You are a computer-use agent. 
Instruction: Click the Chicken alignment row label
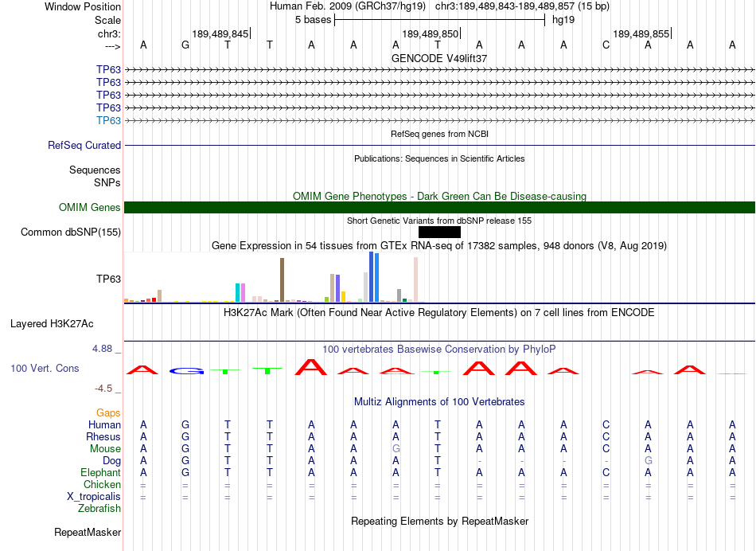click(x=102, y=484)
